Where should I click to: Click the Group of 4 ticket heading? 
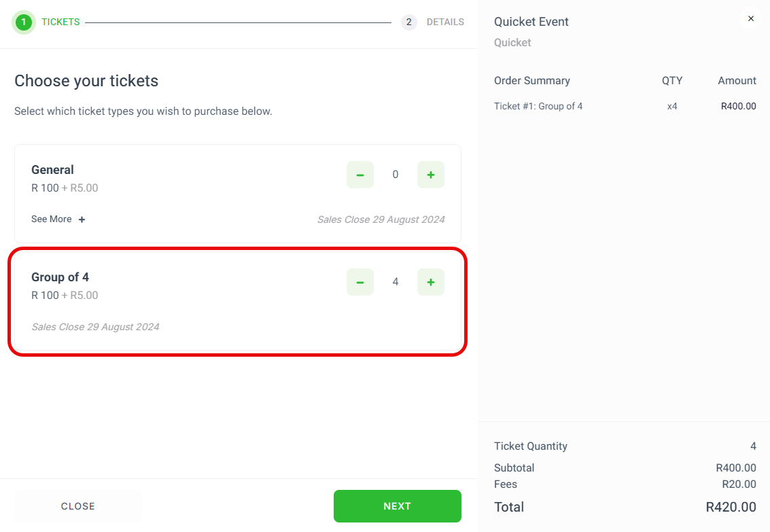(60, 277)
